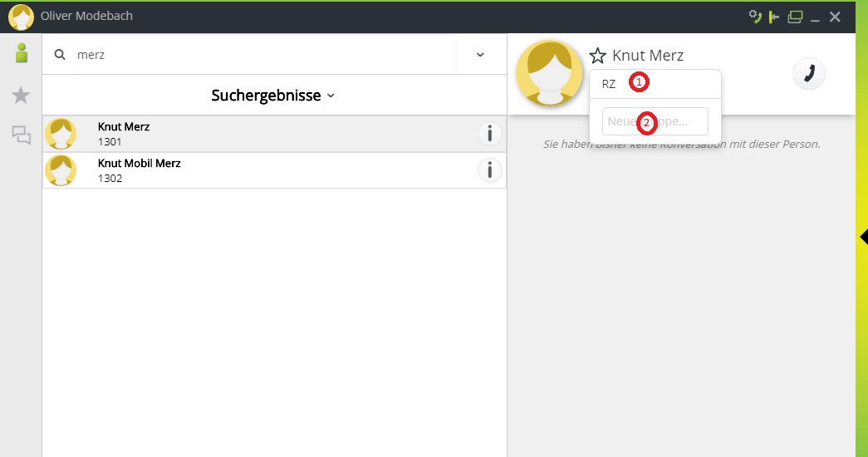Open the Suchergebnisse dropdown

273,96
